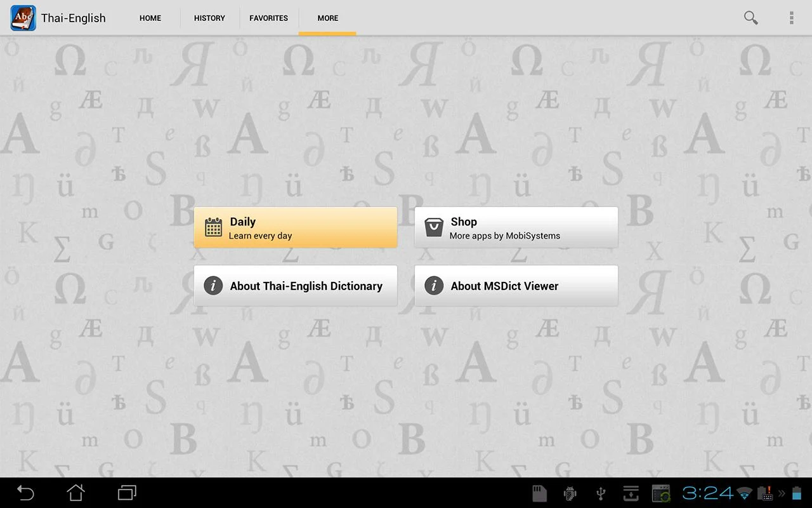
Task: Expand hidden status icons via the chevron
Action: click(x=783, y=493)
